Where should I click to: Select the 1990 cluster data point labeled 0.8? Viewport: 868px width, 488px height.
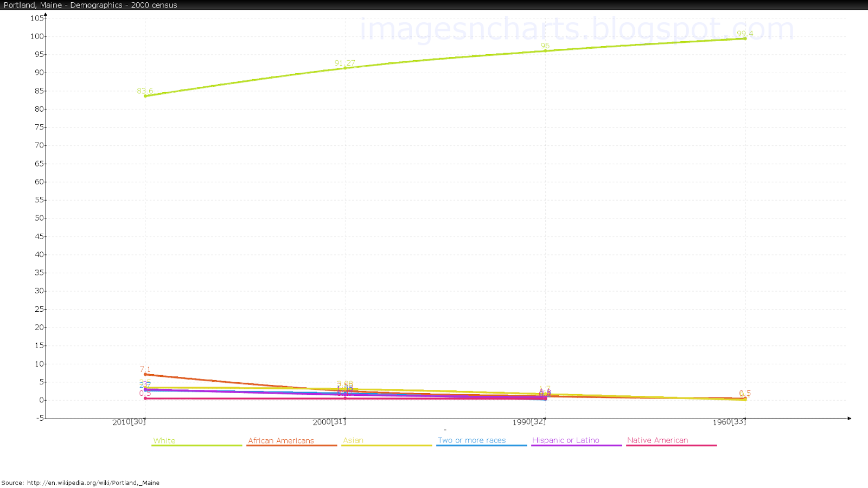coord(545,397)
